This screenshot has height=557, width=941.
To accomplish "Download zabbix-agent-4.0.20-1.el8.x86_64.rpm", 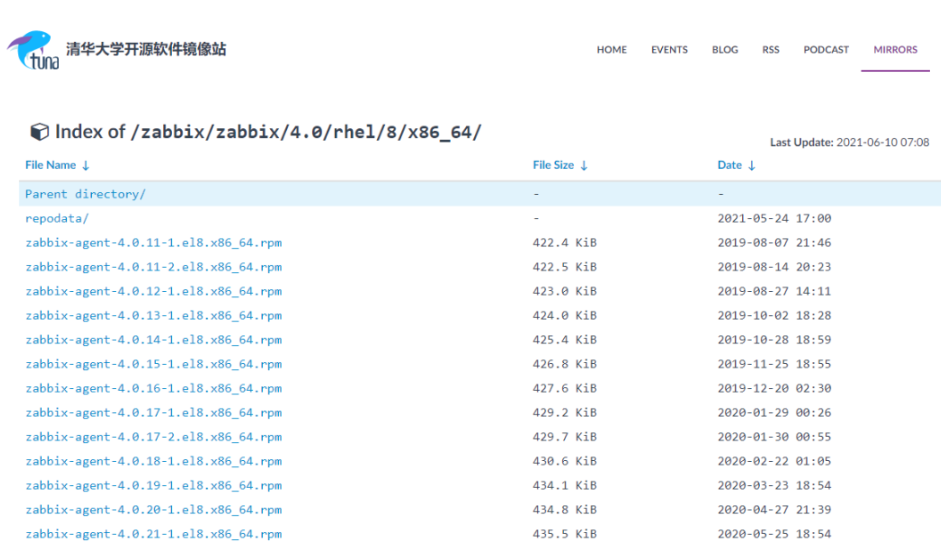I will 154,510.
